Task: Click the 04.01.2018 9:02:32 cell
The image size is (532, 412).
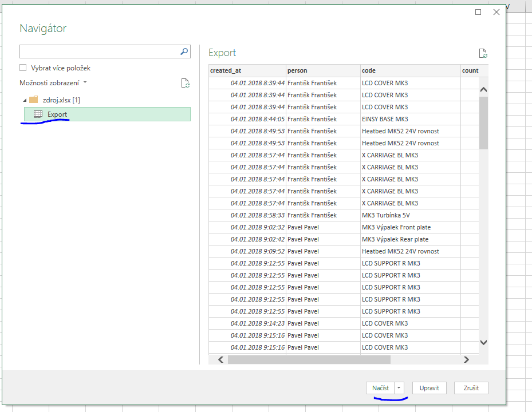Action: [247, 227]
